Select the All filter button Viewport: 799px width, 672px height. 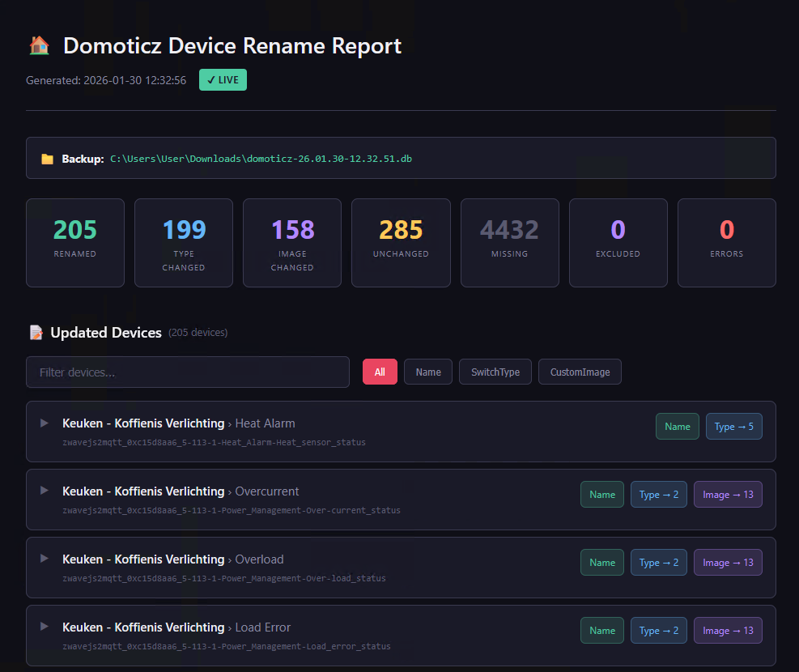point(380,372)
